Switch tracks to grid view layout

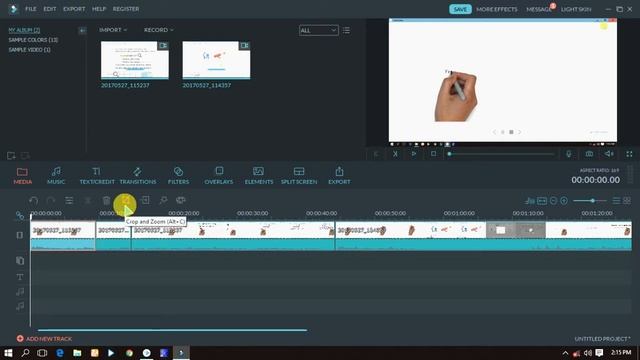tap(627, 200)
